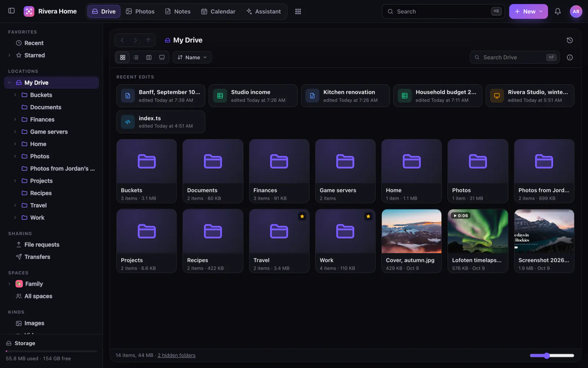Image resolution: width=588 pixels, height=368 pixels.
Task: Switch to the Photos tab
Action: [140, 11]
